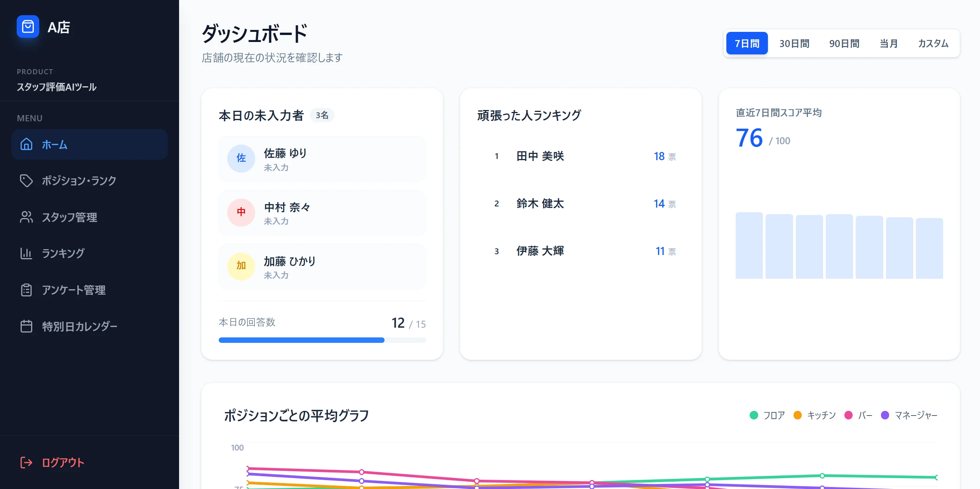Image resolution: width=980 pixels, height=489 pixels.
Task: Click the 12 / 15 response count
Action: tap(408, 323)
